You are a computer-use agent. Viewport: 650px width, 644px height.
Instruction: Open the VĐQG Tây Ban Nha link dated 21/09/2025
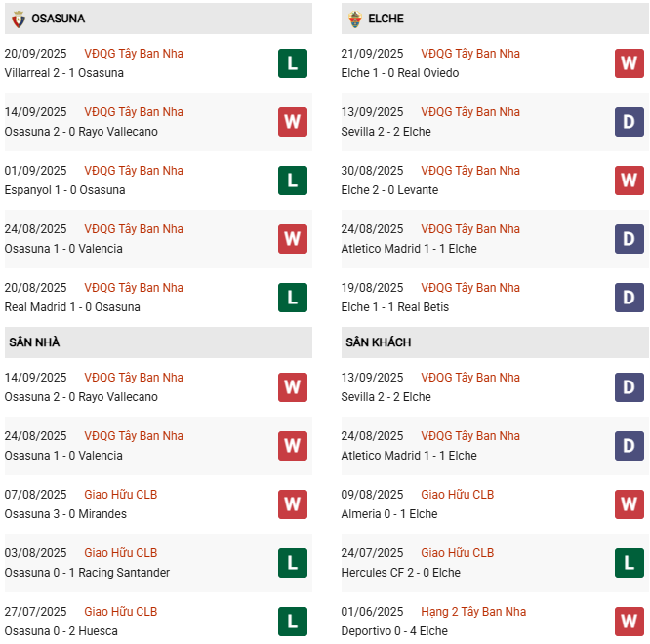470,54
